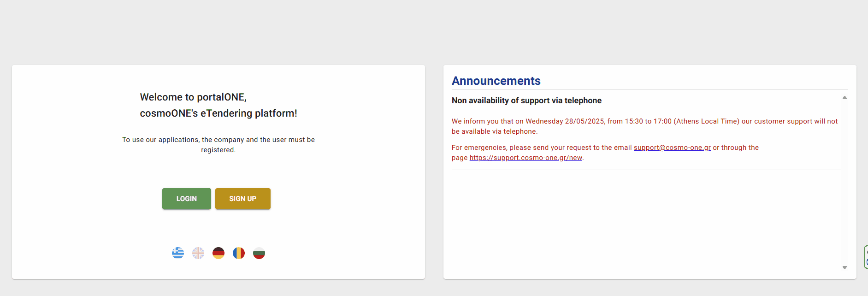Screen dimensions: 868x296
Task: Click the green LOGIN button
Action: coord(187,199)
